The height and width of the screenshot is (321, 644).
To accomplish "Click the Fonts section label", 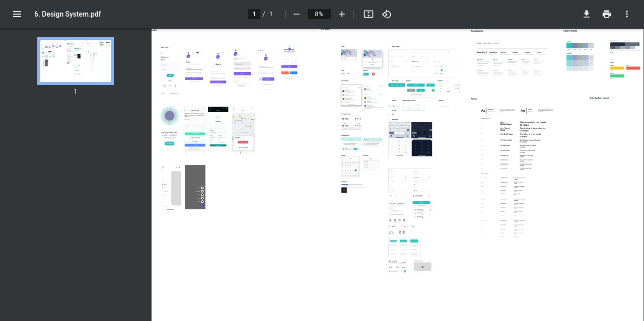I will coord(475,99).
